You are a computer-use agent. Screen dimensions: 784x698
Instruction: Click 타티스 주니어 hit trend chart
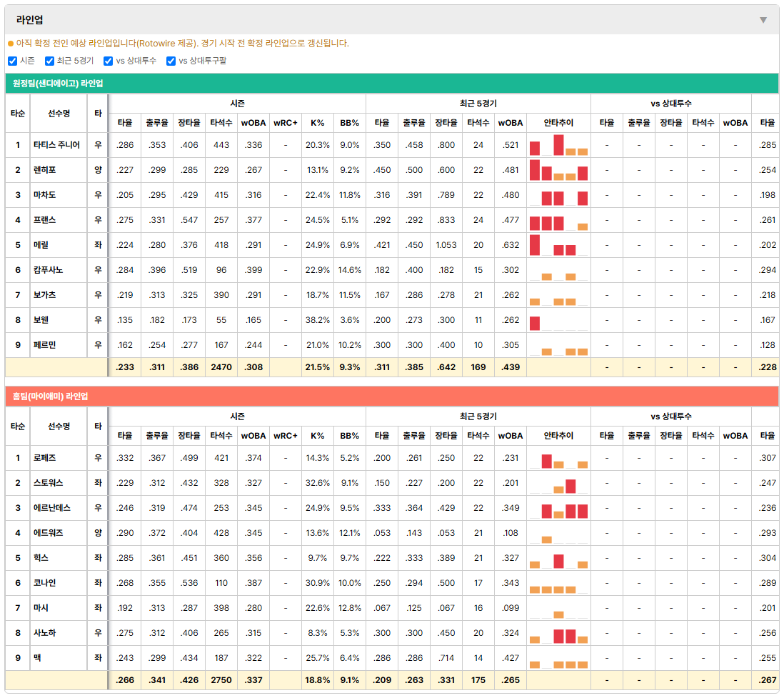558,145
